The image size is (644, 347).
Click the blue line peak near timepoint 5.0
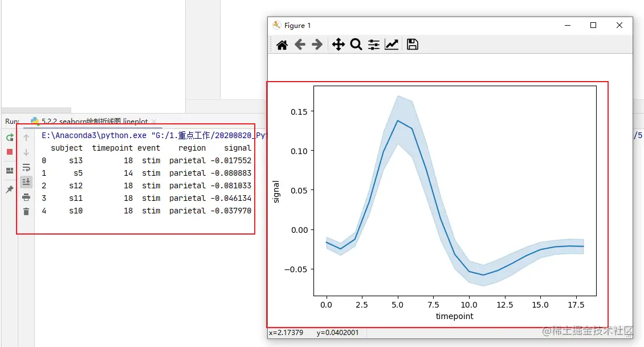click(398, 120)
